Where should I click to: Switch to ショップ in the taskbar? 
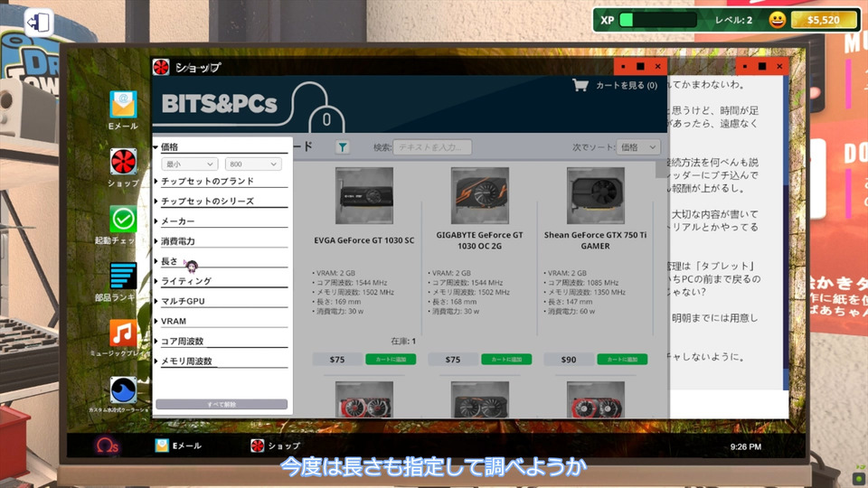275,446
